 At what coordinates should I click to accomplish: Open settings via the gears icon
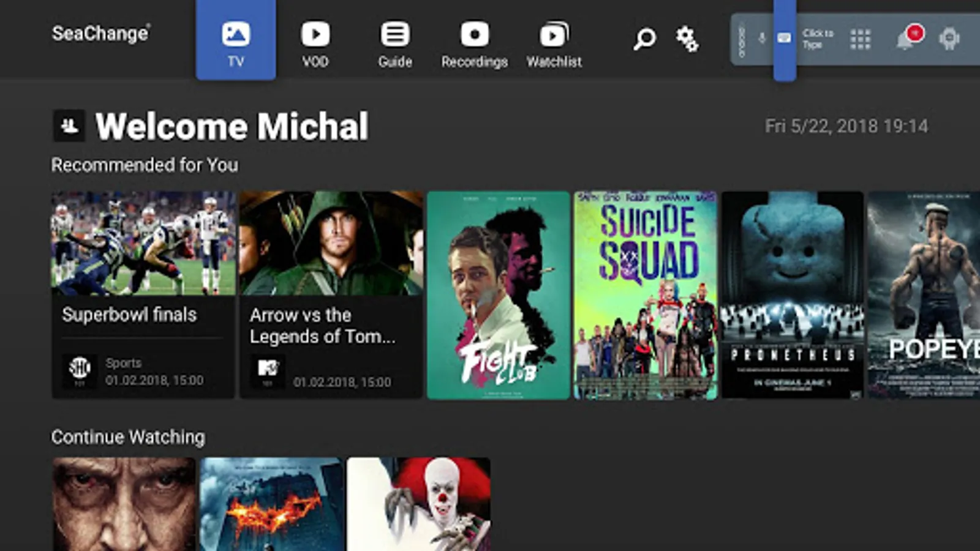(x=687, y=39)
